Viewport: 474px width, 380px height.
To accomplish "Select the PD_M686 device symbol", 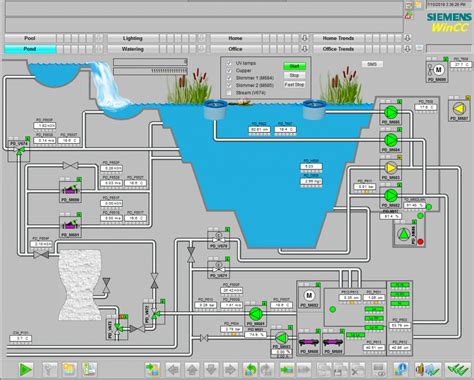I will pos(70,190).
